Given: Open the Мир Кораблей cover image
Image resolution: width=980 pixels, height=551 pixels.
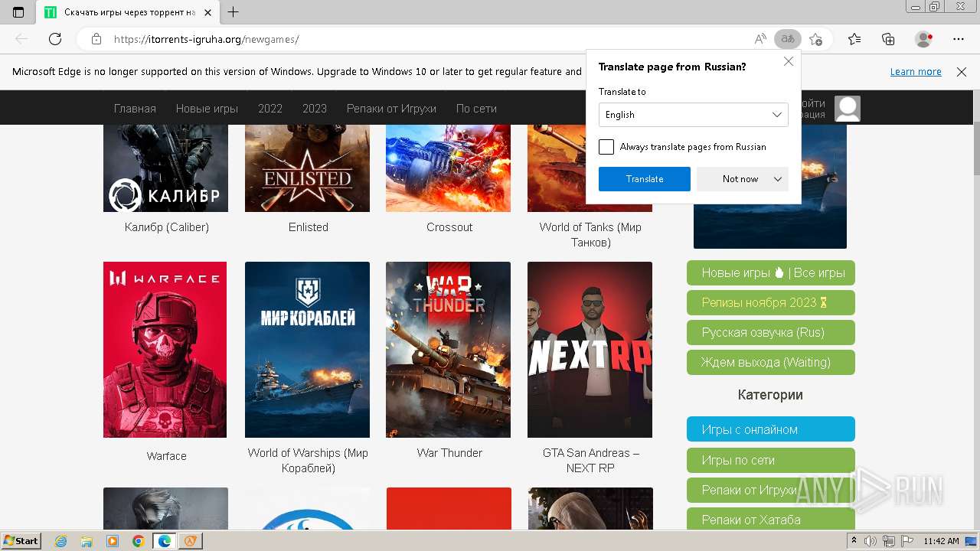Looking at the screenshot, I should coord(307,350).
